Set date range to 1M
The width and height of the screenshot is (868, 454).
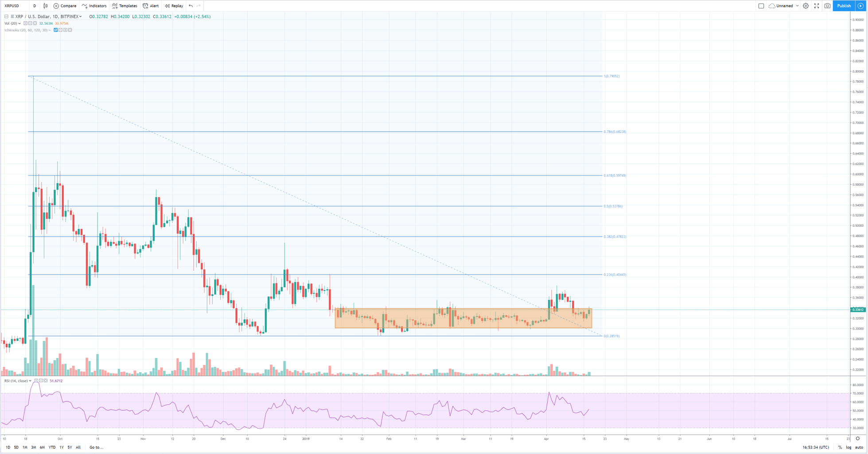click(25, 447)
